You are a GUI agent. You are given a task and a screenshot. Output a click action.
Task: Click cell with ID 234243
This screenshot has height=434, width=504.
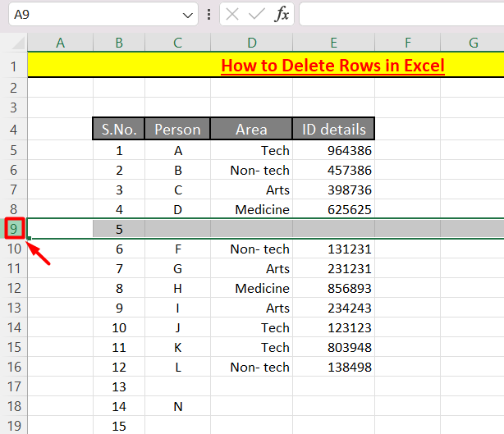click(333, 308)
